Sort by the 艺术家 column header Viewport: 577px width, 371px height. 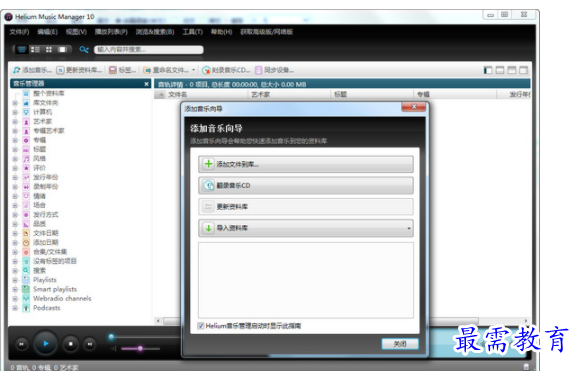(290, 95)
